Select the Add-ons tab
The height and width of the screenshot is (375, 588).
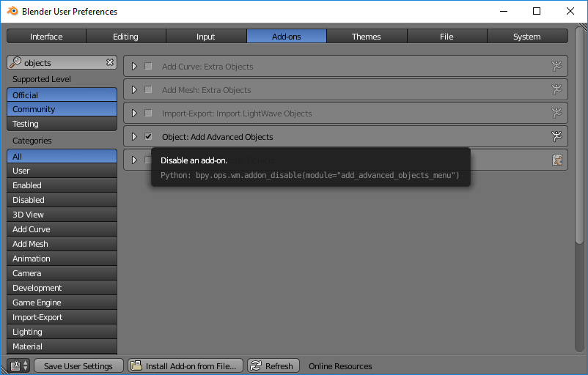(287, 37)
